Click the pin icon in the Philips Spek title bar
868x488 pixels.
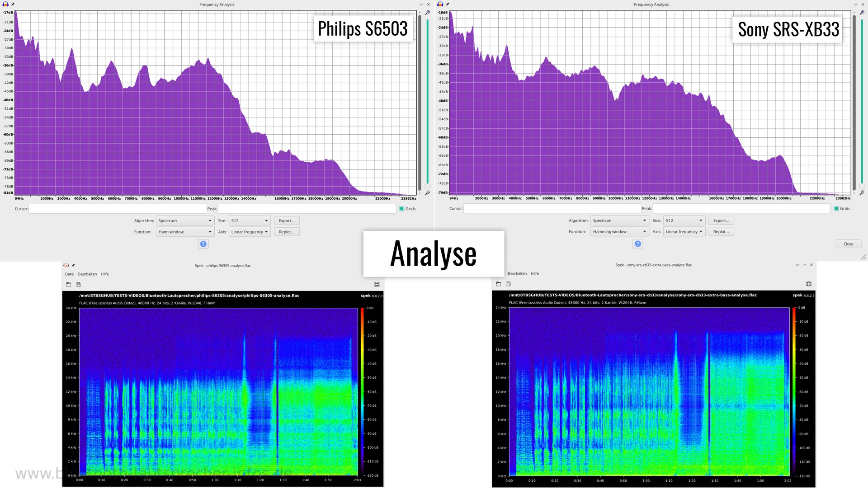[73, 265]
